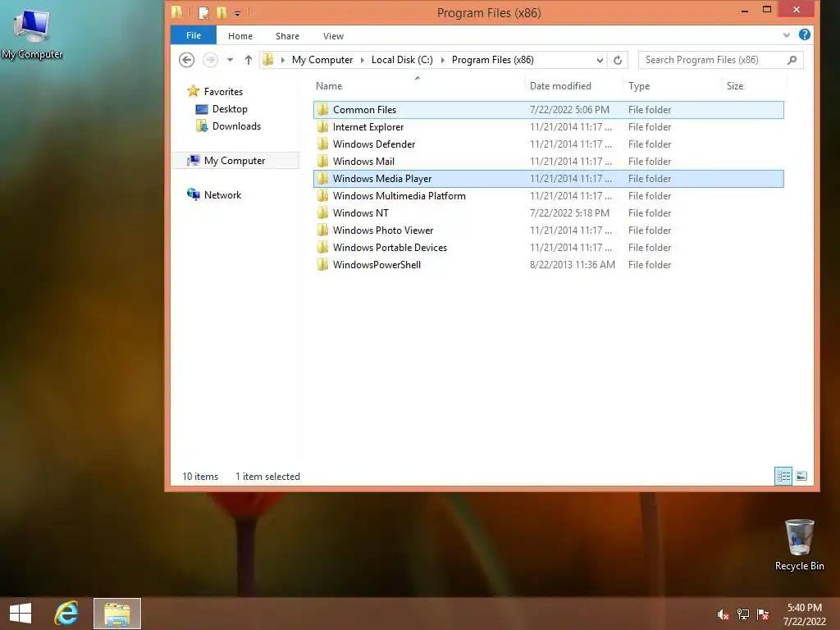Open the My Computer desktop icon
Viewport: 840px width, 630px height.
[x=32, y=34]
